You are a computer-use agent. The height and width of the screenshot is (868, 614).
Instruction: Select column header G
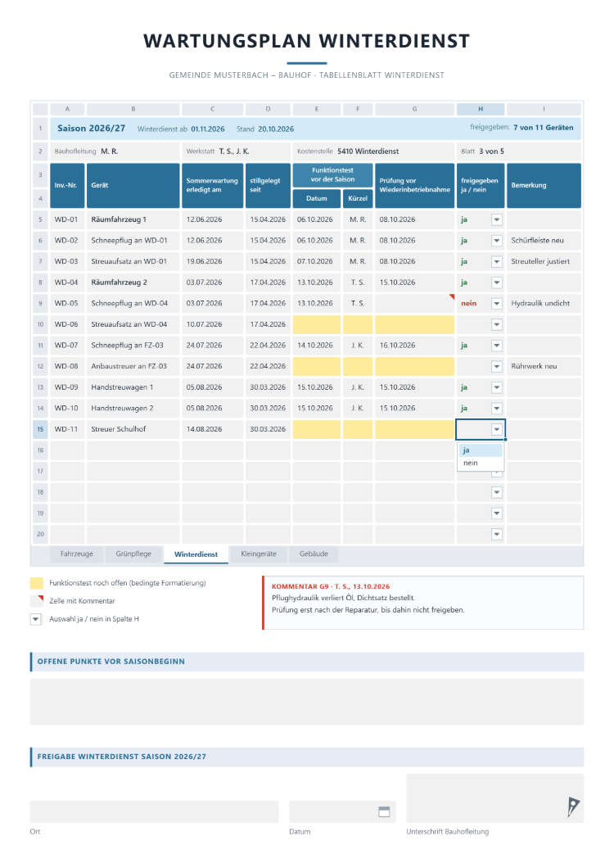tap(415, 109)
